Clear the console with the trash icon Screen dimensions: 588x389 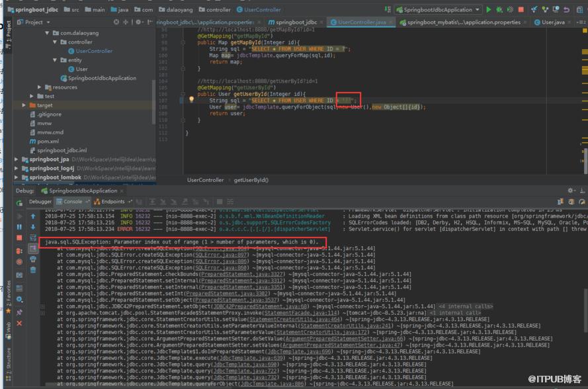pyautogui.click(x=33, y=270)
